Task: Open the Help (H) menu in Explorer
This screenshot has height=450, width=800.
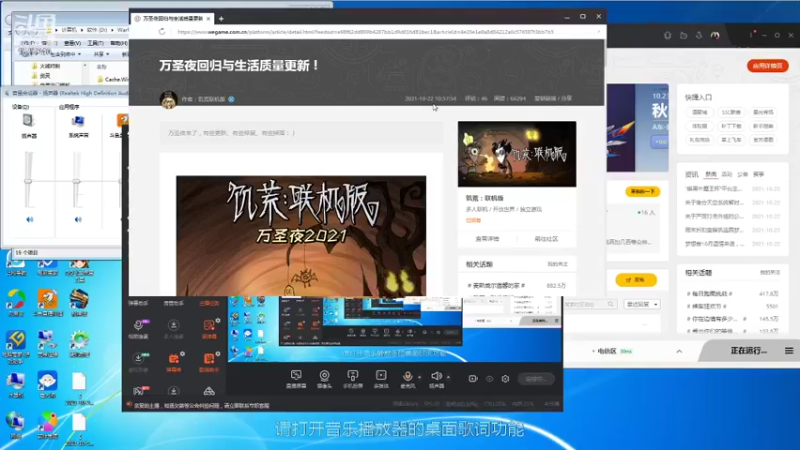Action: (118, 43)
